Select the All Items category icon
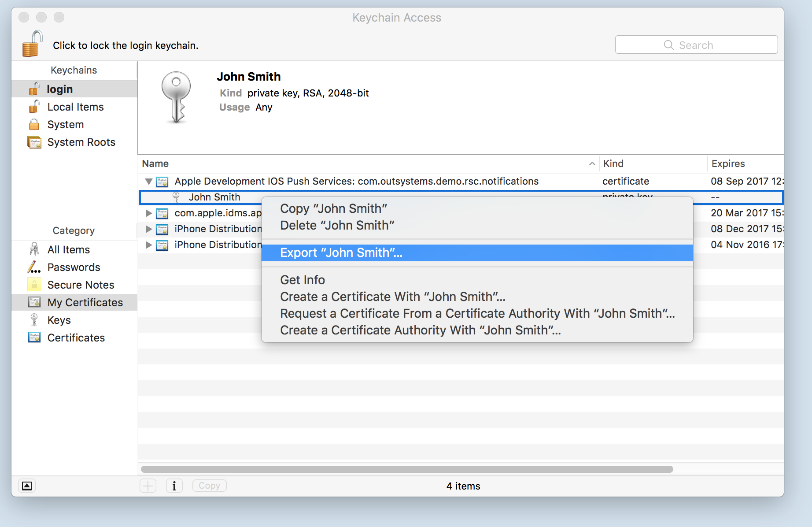Image resolution: width=812 pixels, height=527 pixels. (33, 249)
